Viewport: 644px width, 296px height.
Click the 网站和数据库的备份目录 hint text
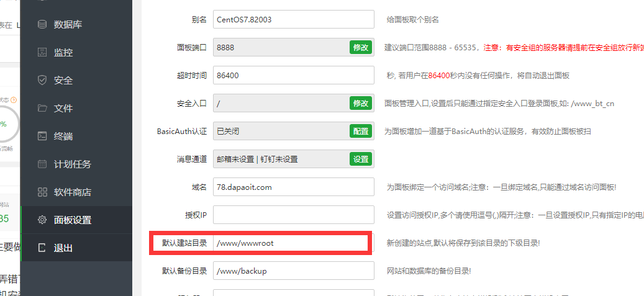429,271
